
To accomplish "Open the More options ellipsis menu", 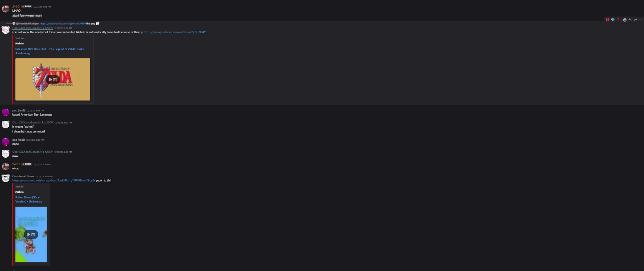I will pyautogui.click(x=641, y=20).
